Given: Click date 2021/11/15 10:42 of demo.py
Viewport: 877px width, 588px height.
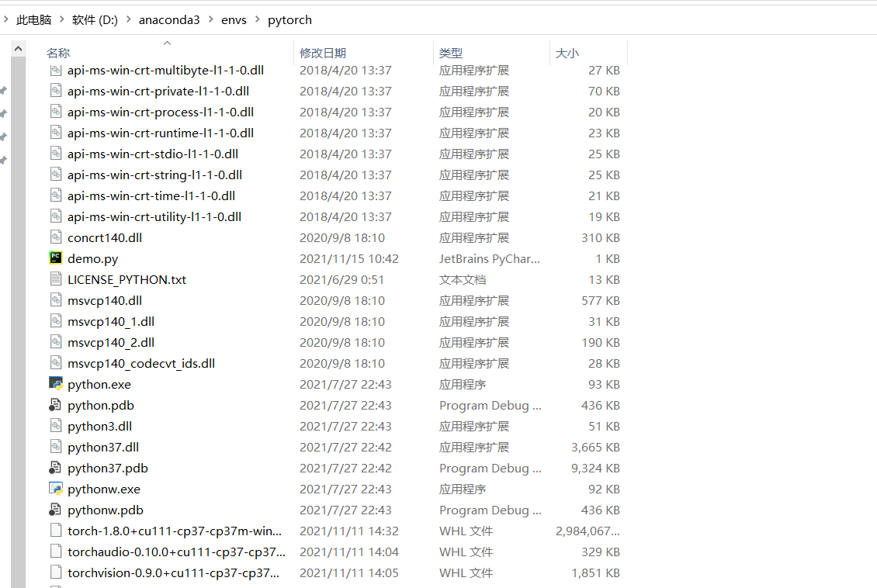Looking at the screenshot, I should (349, 259).
